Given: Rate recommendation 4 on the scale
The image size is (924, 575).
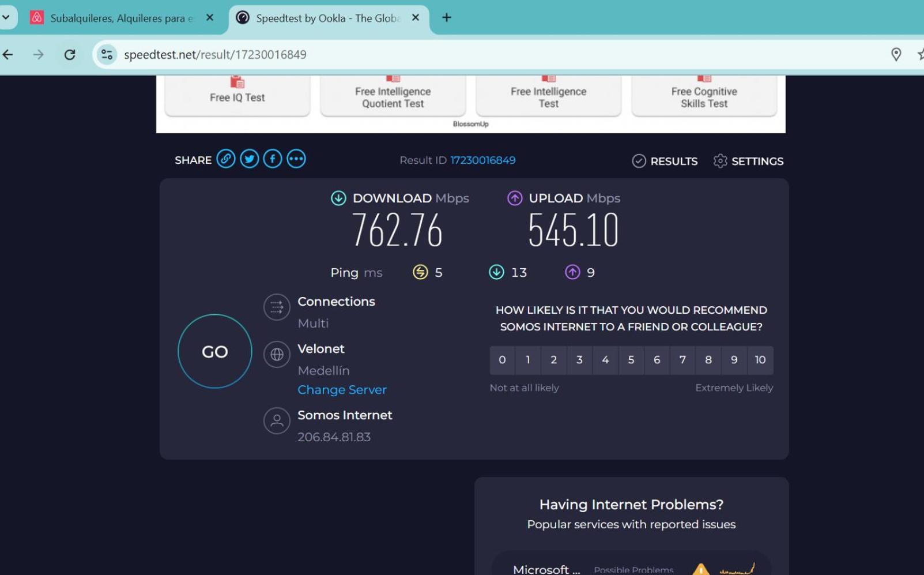Looking at the screenshot, I should (x=605, y=360).
